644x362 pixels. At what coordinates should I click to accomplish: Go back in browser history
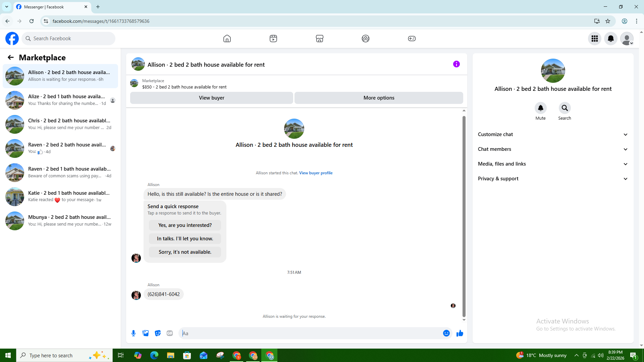pyautogui.click(x=7, y=21)
